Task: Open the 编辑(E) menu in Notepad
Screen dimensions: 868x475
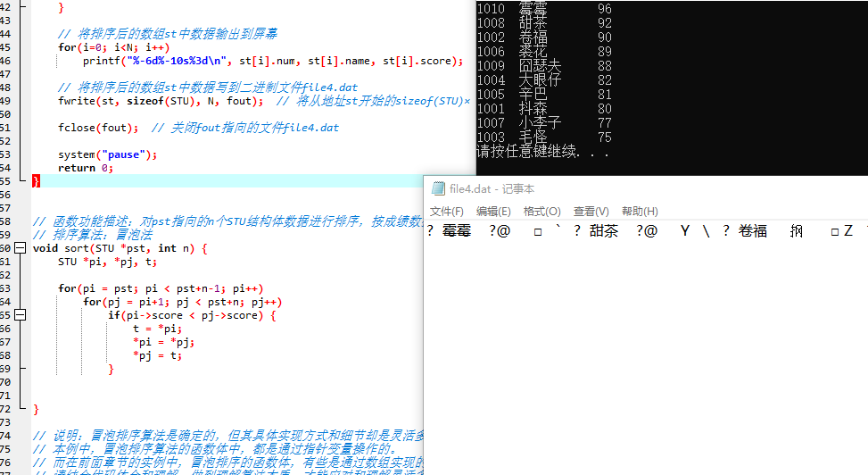Action: pos(493,212)
